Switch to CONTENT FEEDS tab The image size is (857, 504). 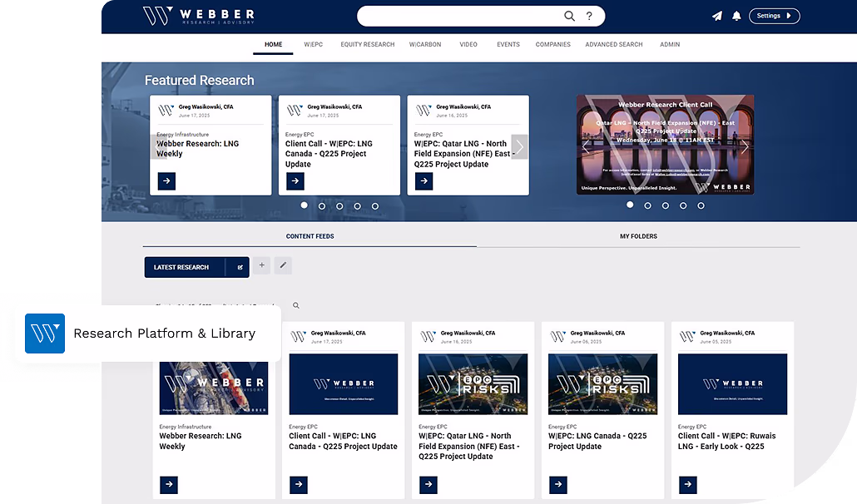tap(310, 236)
